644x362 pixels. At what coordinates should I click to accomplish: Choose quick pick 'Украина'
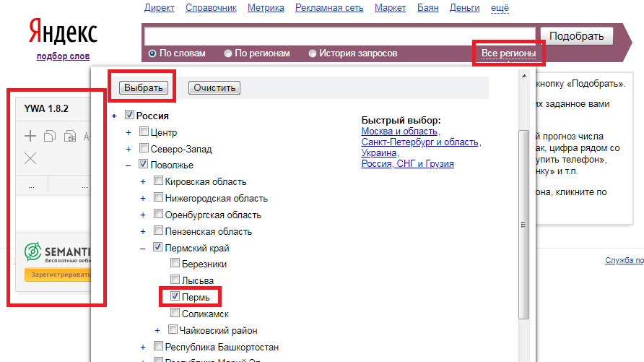[379, 152]
